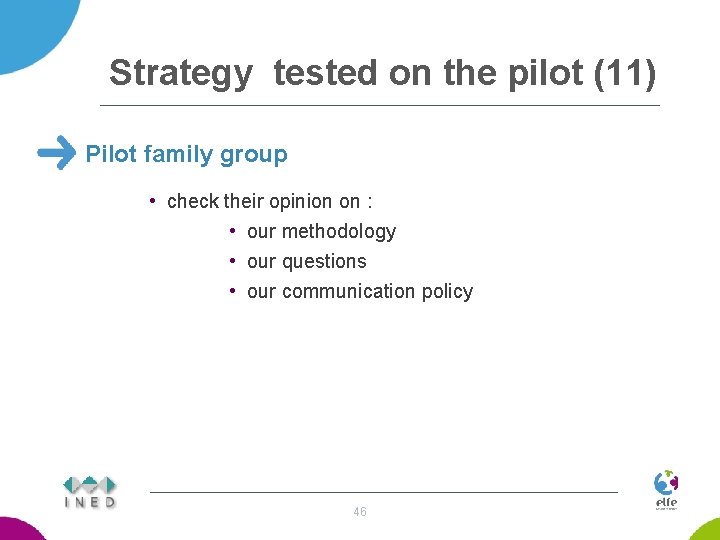Click the slide title Strategy tested on the pilot
Viewport: 720px width, 540px height.
[382, 73]
